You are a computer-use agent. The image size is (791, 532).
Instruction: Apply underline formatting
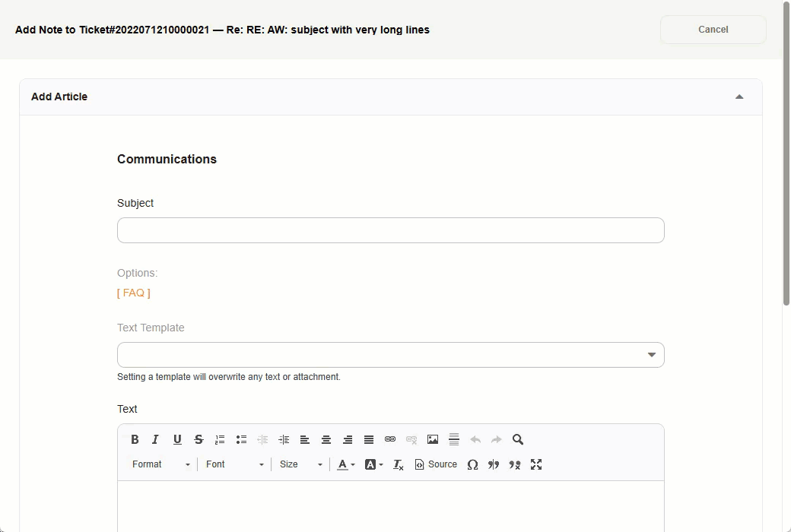point(177,439)
